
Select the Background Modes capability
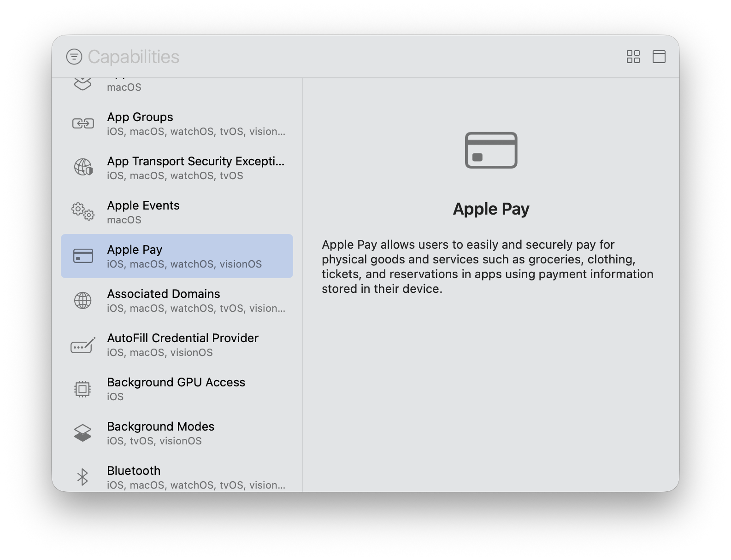(x=177, y=433)
